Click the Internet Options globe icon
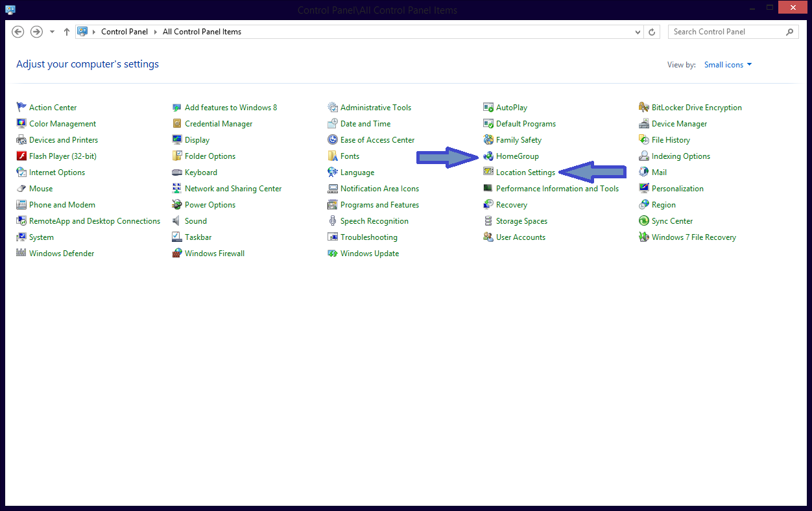 (x=21, y=172)
